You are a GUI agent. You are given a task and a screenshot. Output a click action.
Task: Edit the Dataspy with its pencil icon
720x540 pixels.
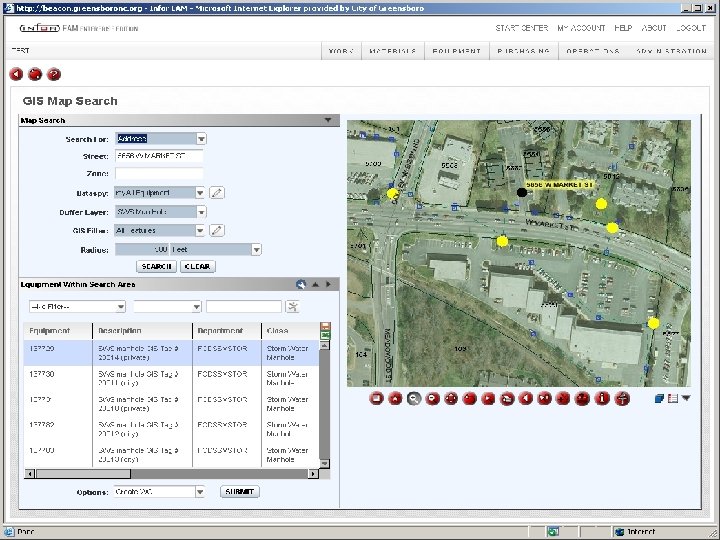[x=217, y=192]
